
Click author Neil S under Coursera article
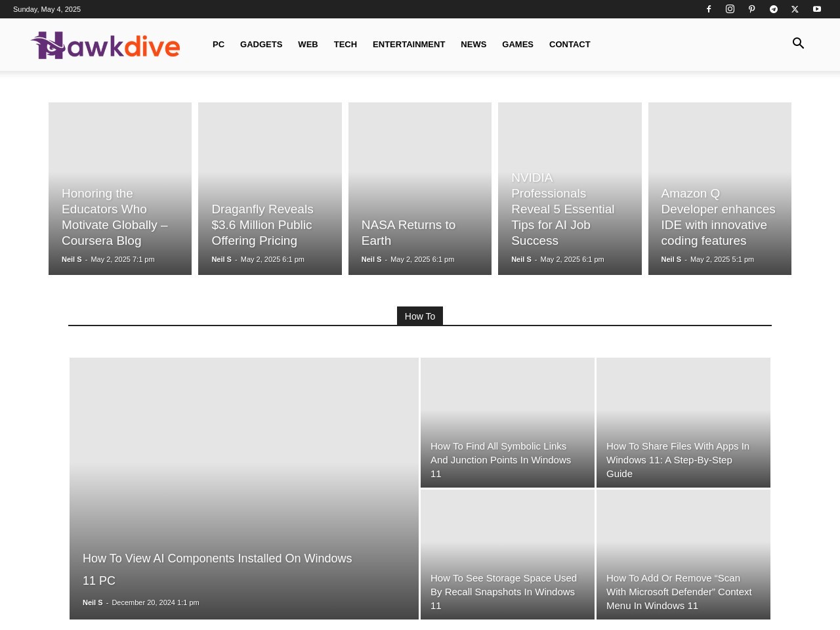pos(72,259)
